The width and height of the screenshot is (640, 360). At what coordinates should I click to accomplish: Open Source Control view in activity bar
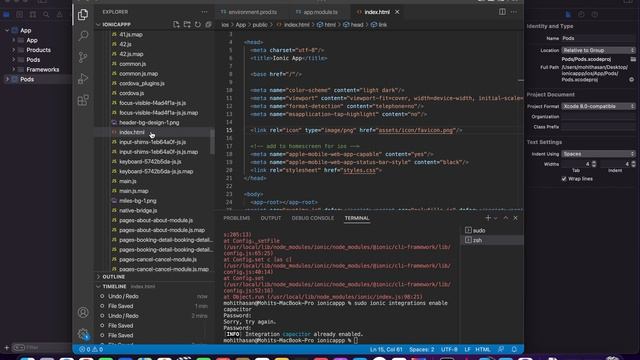[83, 57]
